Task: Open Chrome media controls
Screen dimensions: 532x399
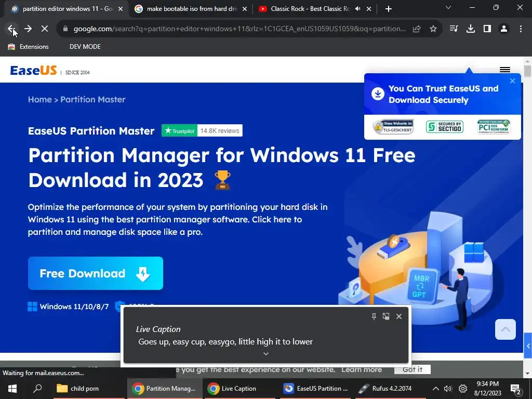Action: point(454,29)
